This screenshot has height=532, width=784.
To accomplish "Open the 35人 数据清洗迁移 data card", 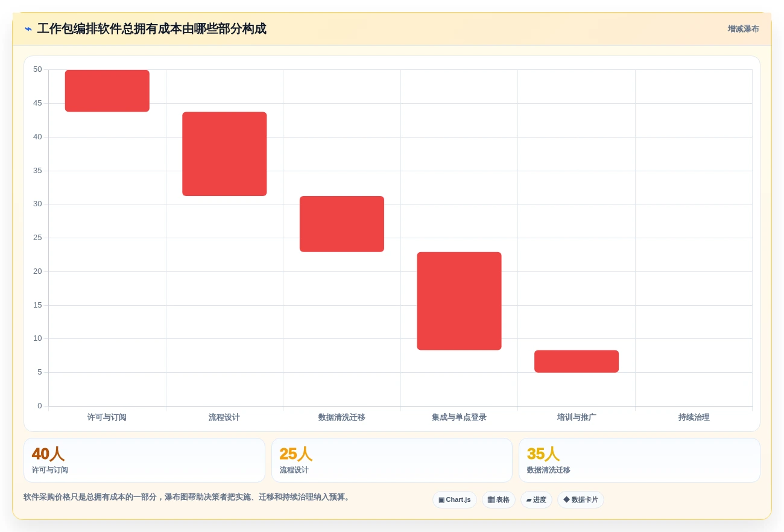I will 639,460.
